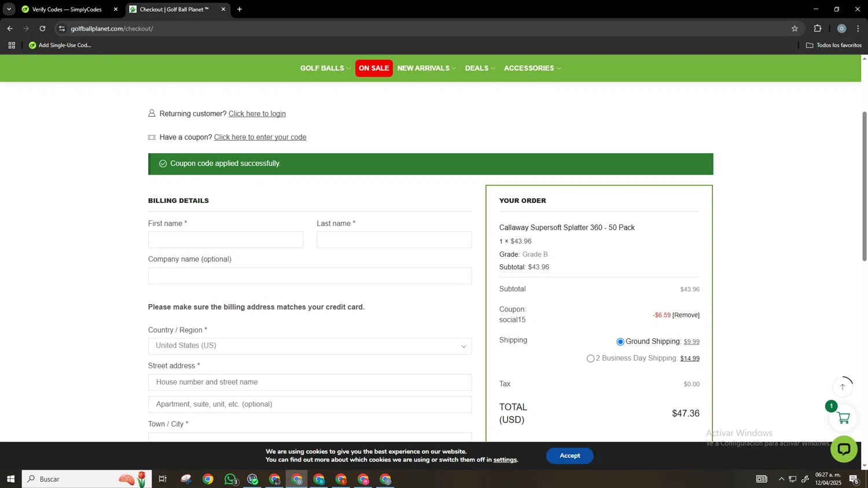Viewport: 868px width, 488px height.
Task: Expand the New Arrivals menu
Action: pyautogui.click(x=426, y=68)
